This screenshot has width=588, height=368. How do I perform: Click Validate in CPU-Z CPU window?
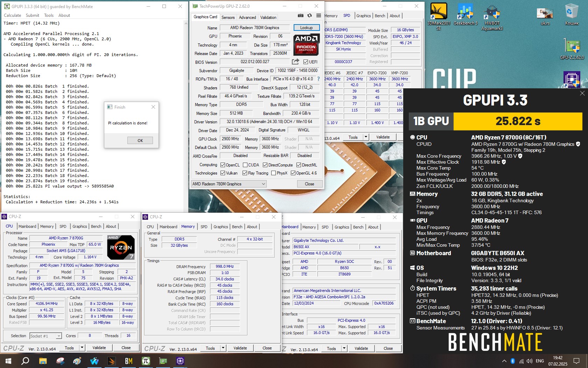(x=99, y=348)
